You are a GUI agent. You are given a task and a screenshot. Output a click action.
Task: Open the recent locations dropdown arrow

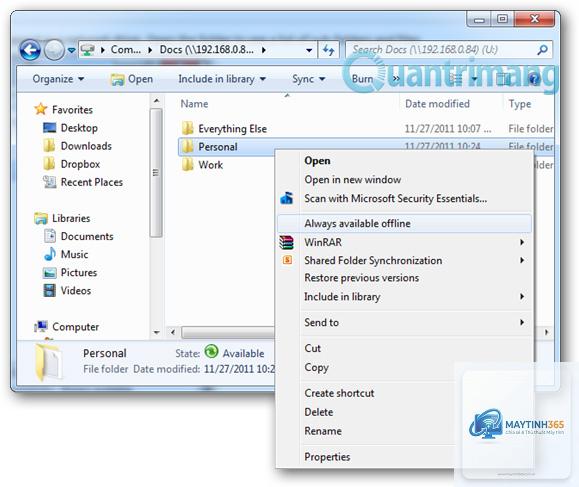tap(72, 50)
